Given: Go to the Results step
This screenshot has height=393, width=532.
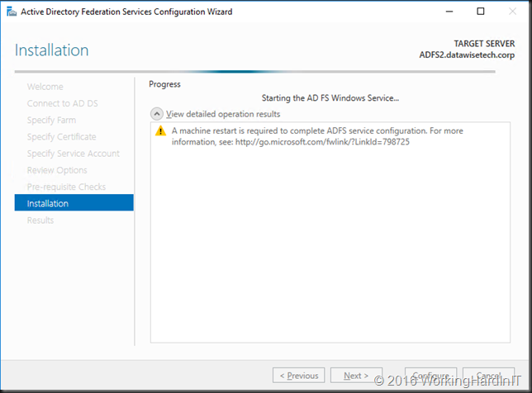Looking at the screenshot, I should coord(40,220).
